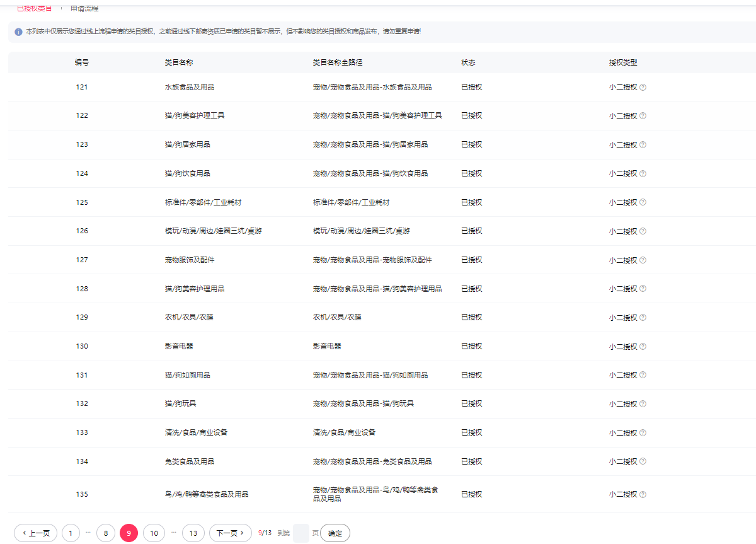Click the page number jump input box
756x544 pixels.
tap(301, 533)
